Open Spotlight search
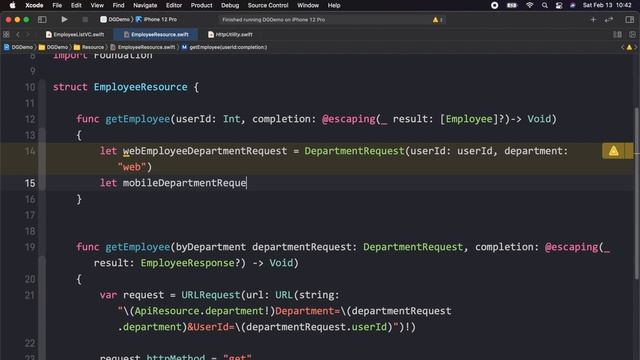This screenshot has width=640, height=360. [x=544, y=5]
